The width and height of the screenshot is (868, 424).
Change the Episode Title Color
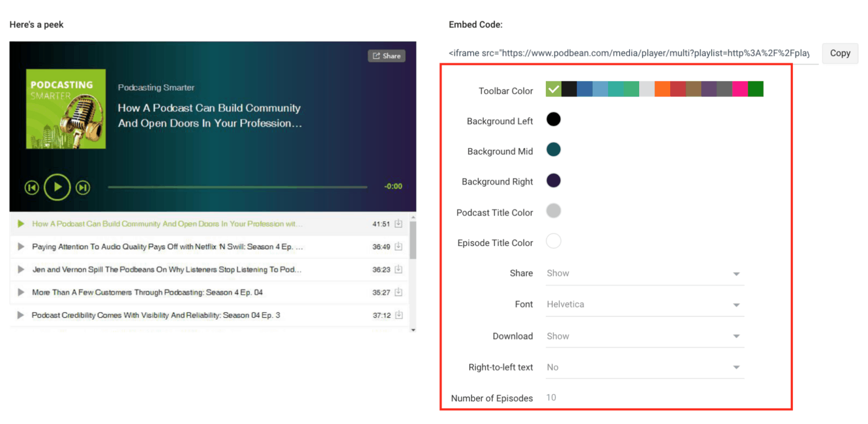pyautogui.click(x=553, y=241)
